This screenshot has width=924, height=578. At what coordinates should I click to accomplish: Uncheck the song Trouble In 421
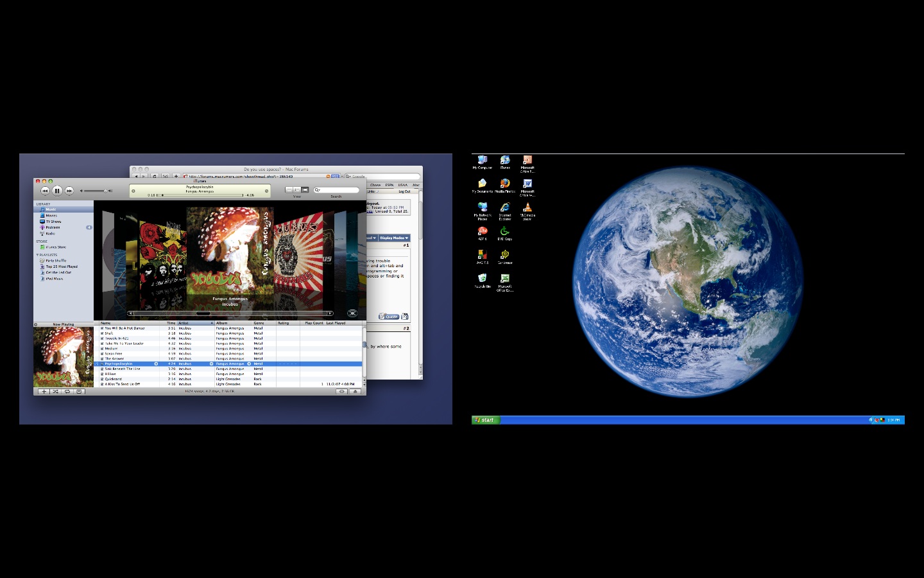[102, 338]
